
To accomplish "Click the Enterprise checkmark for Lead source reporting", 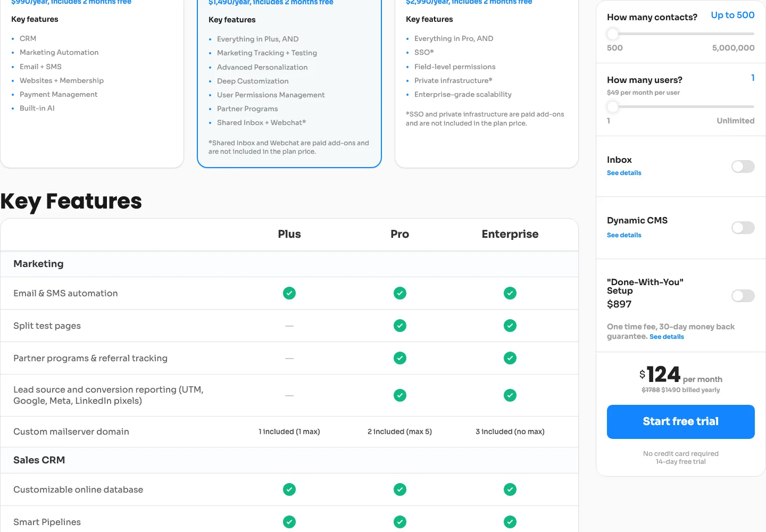I will [510, 395].
